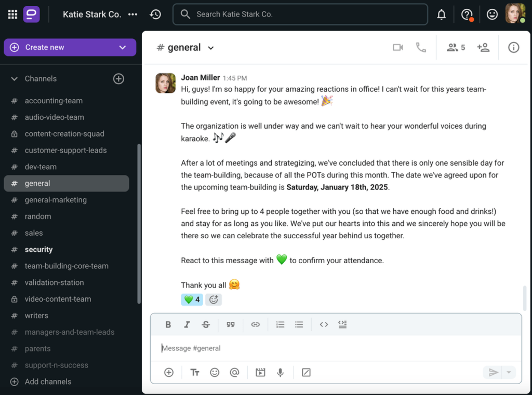
Task: Start a video call in #general
Action: coord(398,47)
